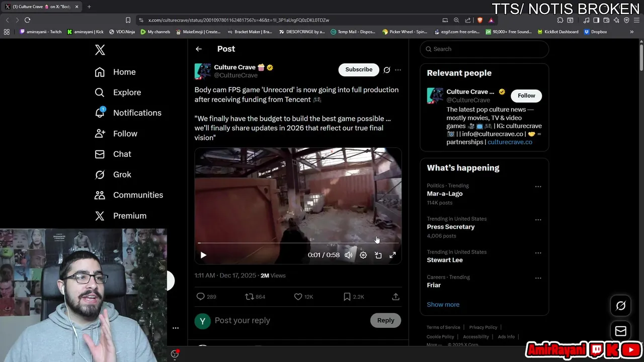
Task: Open the floating Grok button
Action: (620, 306)
